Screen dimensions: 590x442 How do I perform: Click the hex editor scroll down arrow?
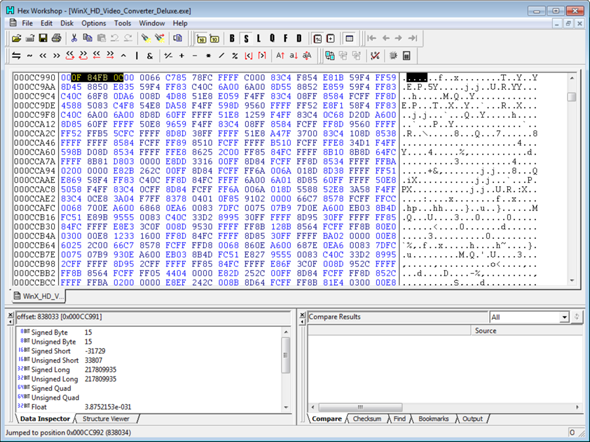click(572, 280)
